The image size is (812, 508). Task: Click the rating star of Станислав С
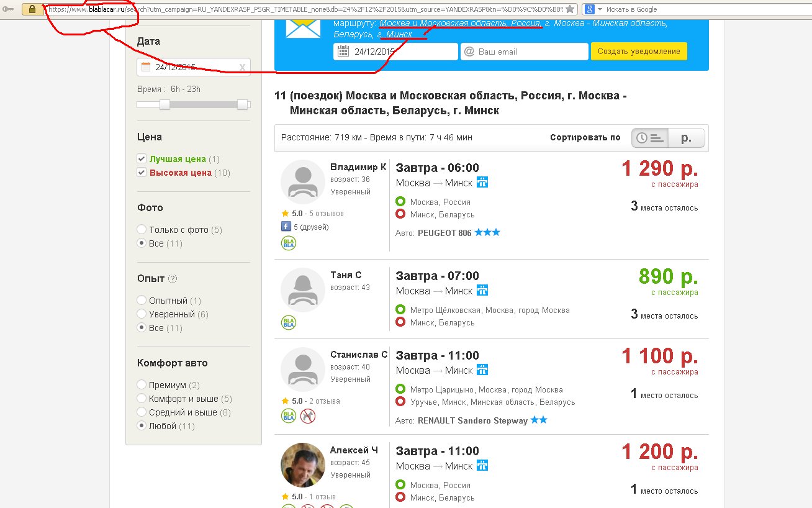click(286, 401)
